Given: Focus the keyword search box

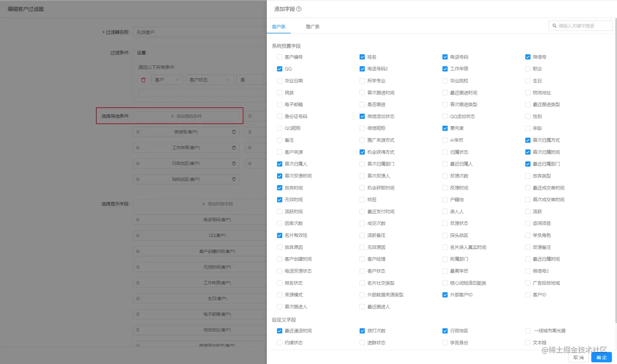Looking at the screenshot, I should coord(580,26).
